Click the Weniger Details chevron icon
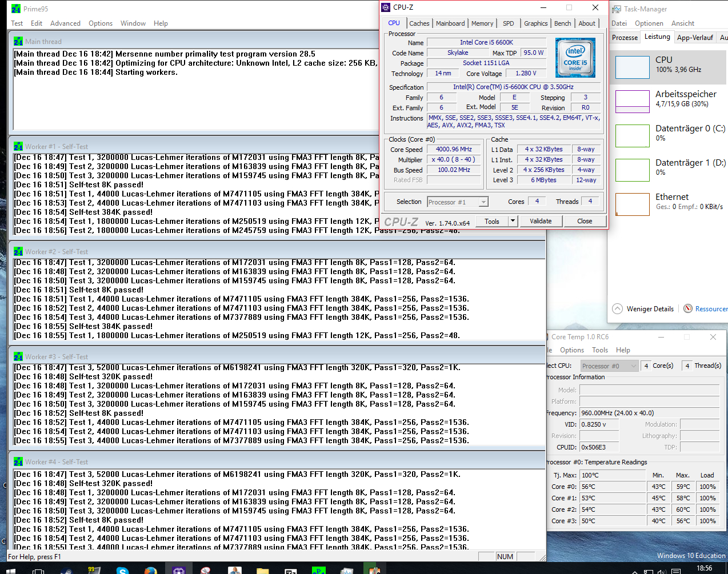 [x=617, y=308]
